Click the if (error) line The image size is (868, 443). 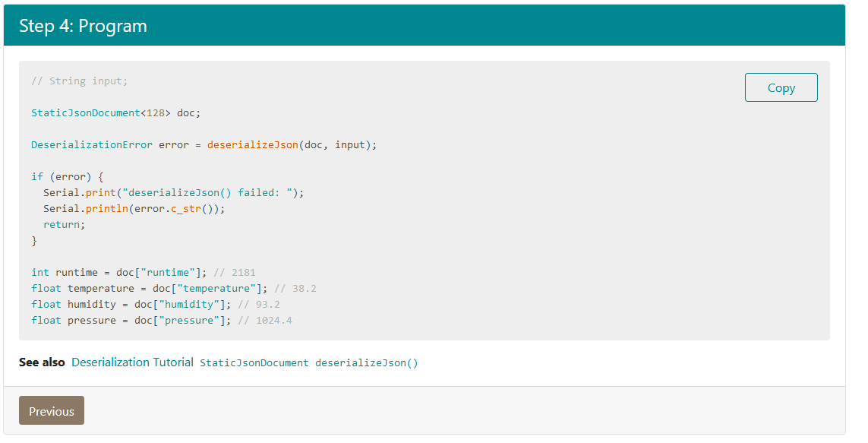(x=68, y=176)
